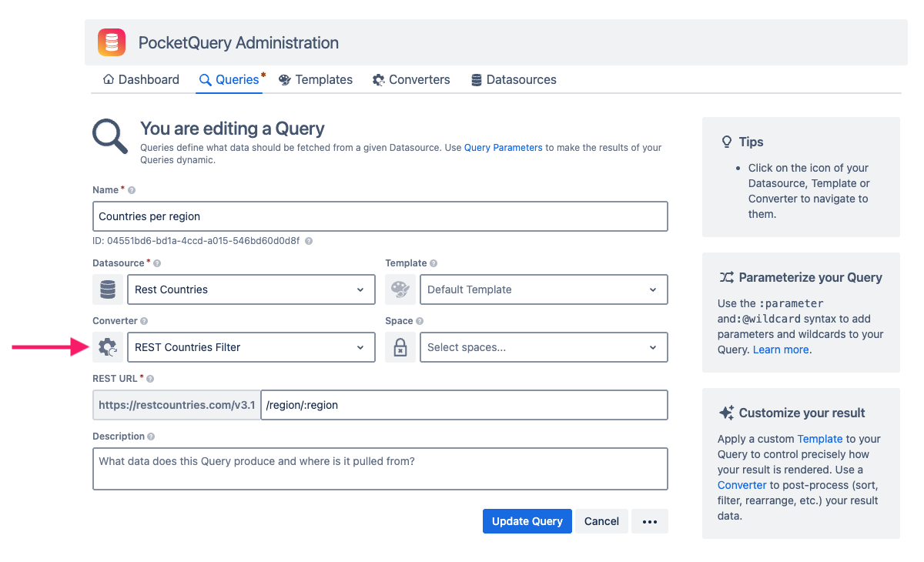The width and height of the screenshot is (924, 562).
Task: Click the help icon next to the Name label
Action: click(130, 189)
